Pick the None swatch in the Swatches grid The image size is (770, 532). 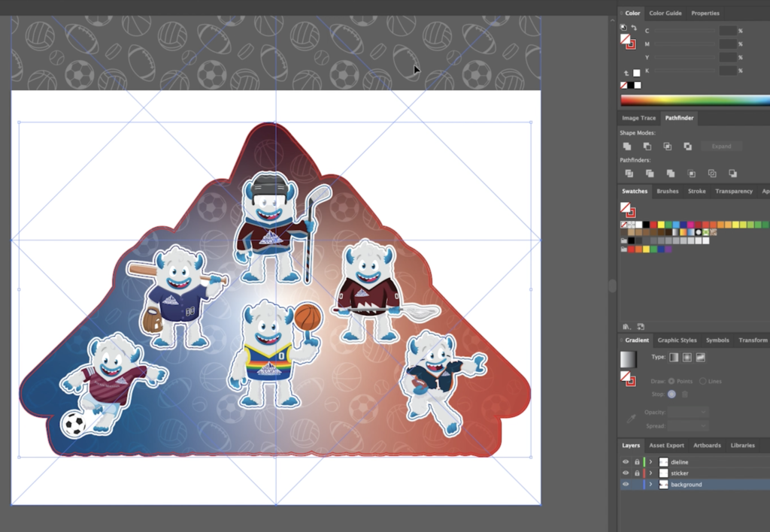[623, 225]
